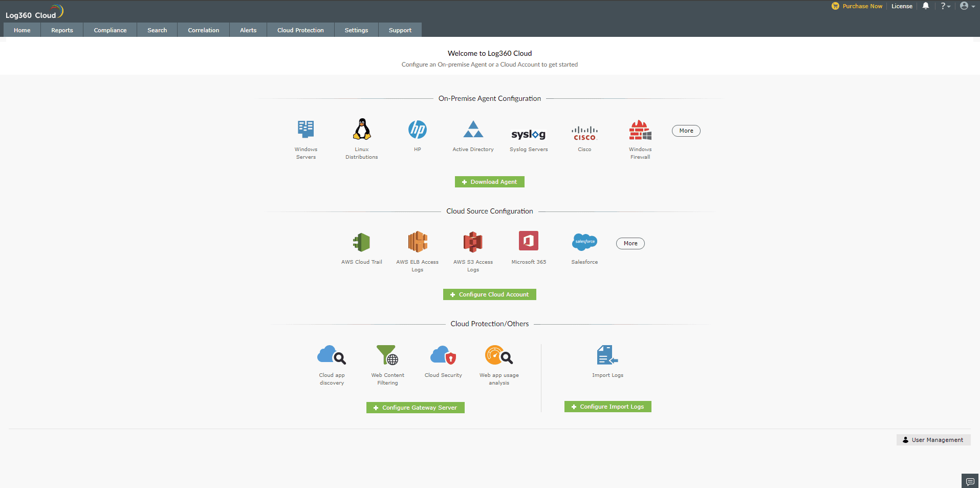Click Configure Gateway Server button
Viewport: 980px width, 488px height.
pos(415,408)
